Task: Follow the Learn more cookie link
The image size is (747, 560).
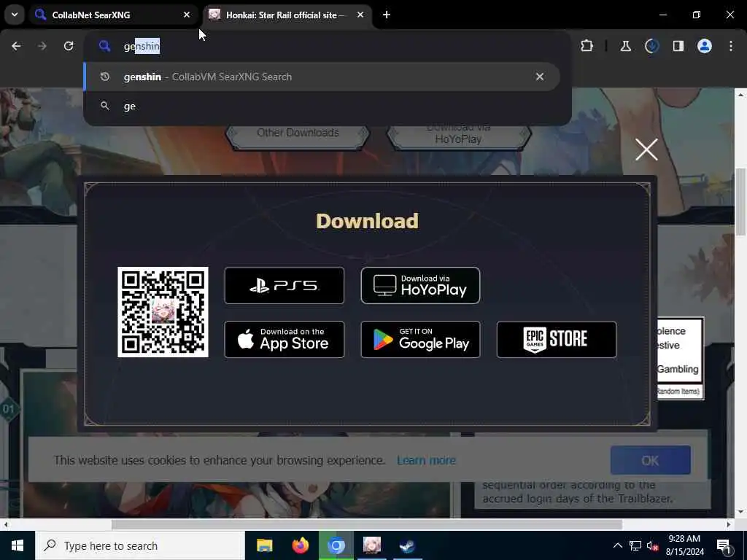Action: pyautogui.click(x=426, y=461)
